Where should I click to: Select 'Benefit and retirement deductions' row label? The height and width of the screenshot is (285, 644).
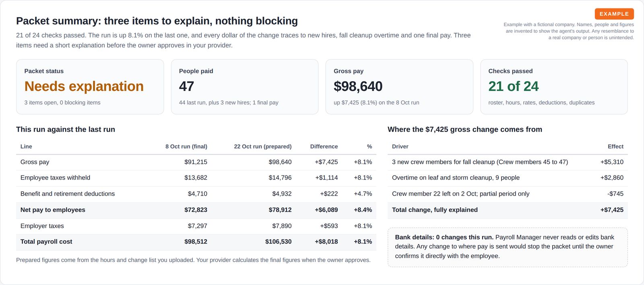coord(68,194)
